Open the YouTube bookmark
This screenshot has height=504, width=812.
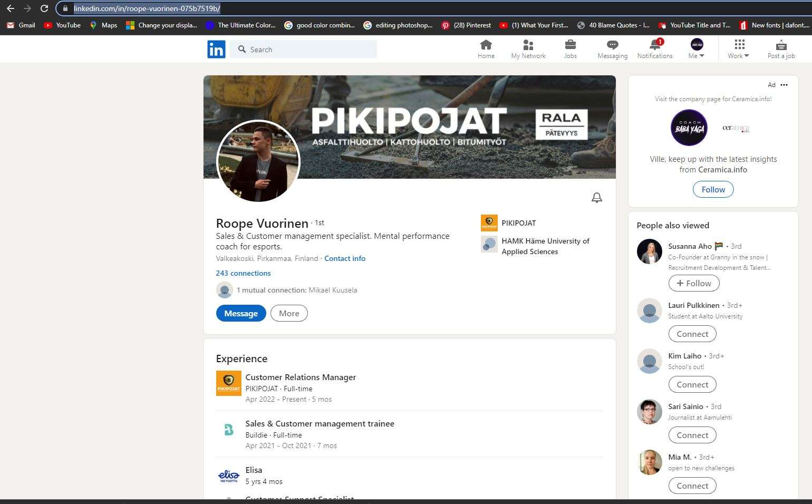62,25
